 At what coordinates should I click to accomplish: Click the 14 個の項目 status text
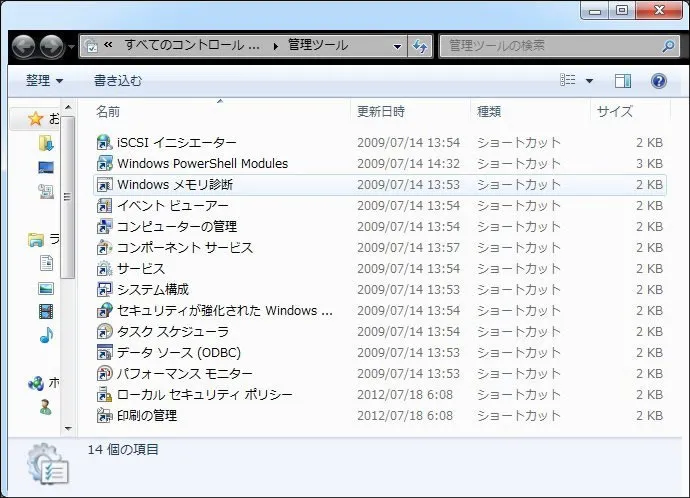[123, 450]
